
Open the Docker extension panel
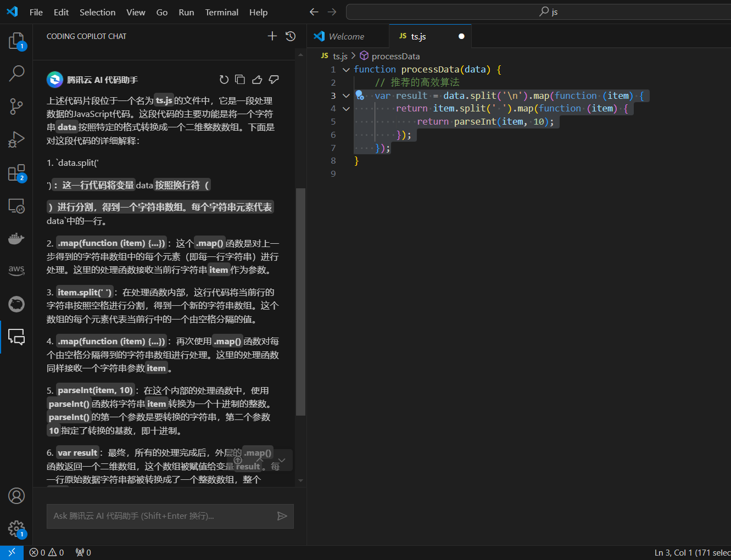click(16, 238)
